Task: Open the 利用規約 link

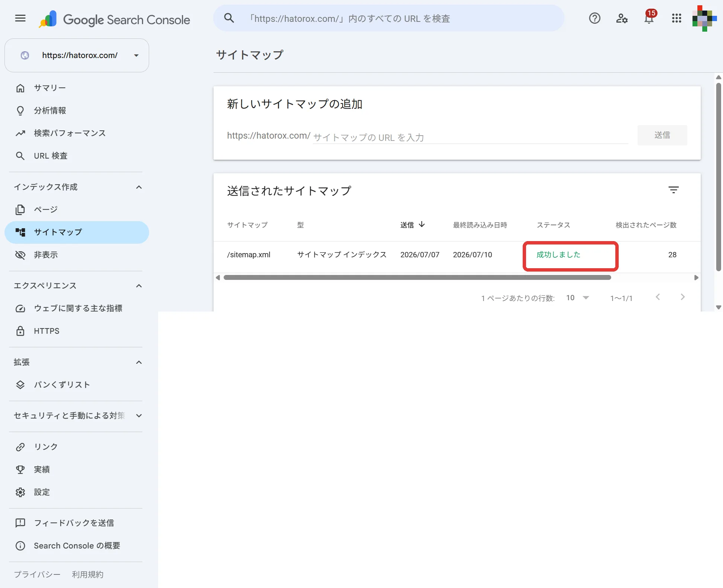Action: (87, 574)
